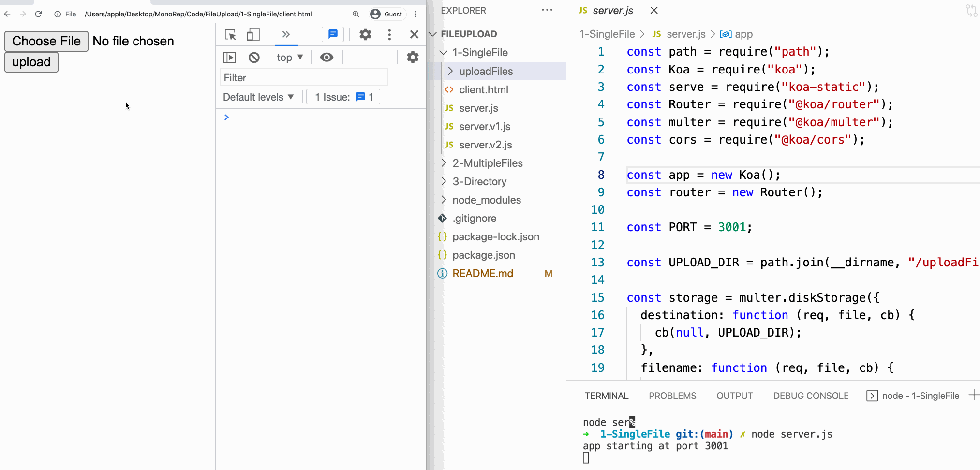Create a live expression with eye icon
The height and width of the screenshot is (470, 980).
(327, 58)
